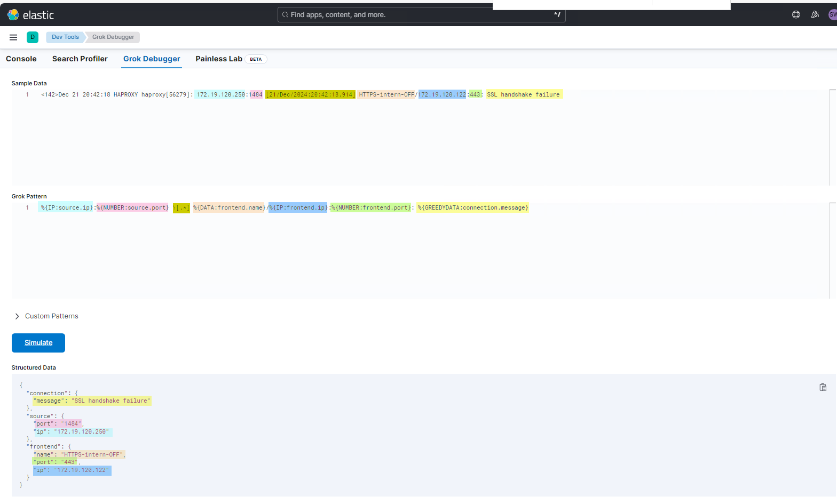Copy structured data to clipboard

823,387
